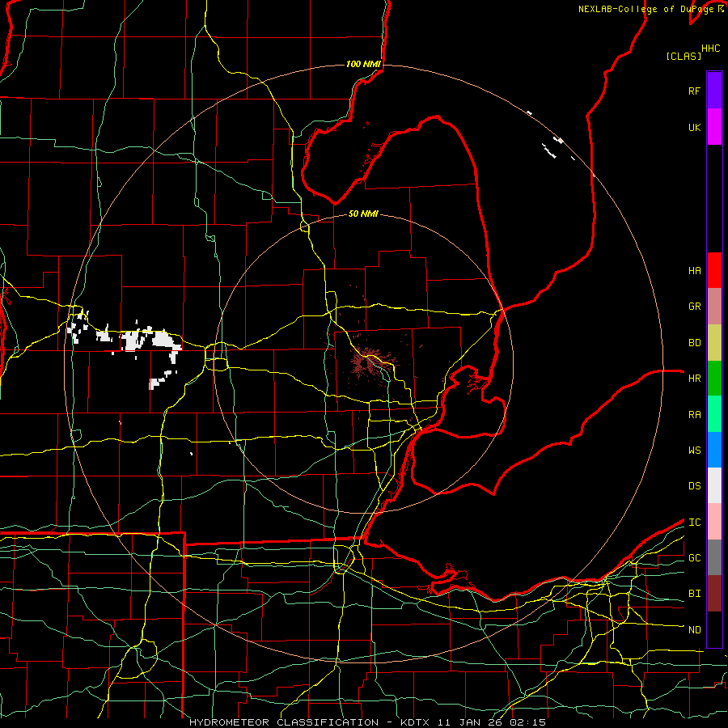Click the ND legend label

[694, 630]
